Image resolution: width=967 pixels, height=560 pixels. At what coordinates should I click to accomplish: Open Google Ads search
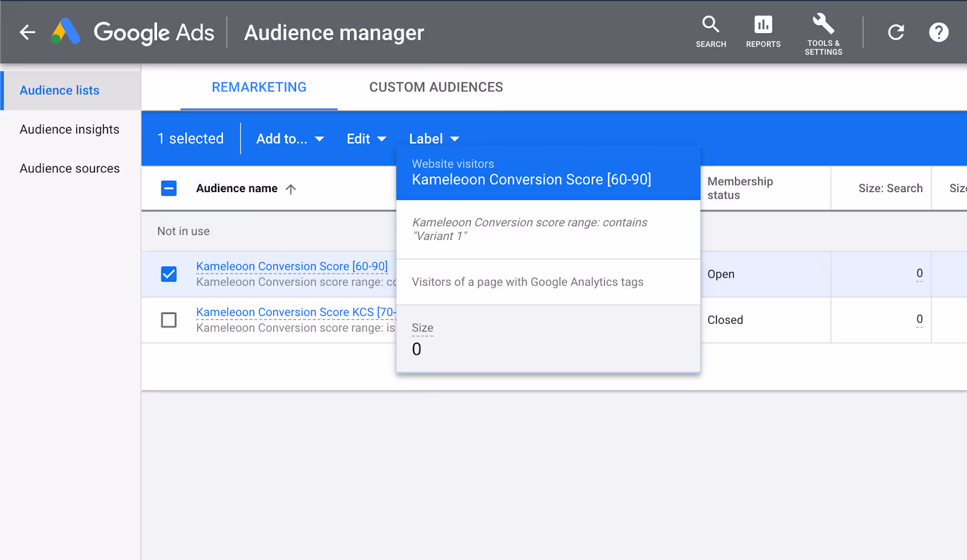(711, 31)
